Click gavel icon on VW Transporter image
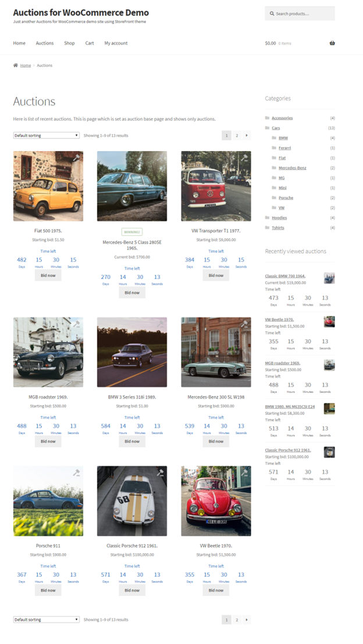This screenshot has height=644, width=363. [x=244, y=158]
